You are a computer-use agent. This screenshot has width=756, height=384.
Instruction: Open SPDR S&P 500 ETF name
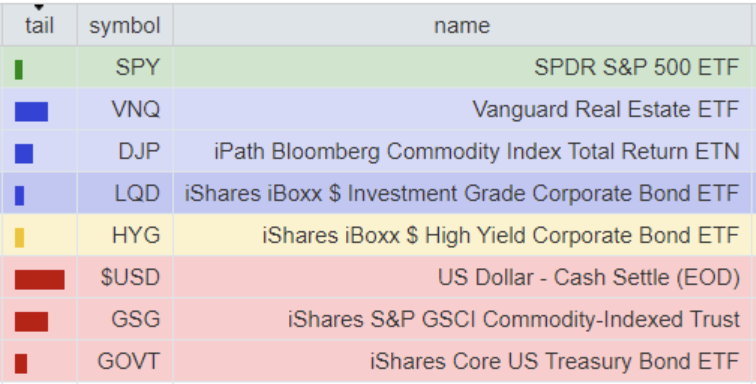click(636, 67)
